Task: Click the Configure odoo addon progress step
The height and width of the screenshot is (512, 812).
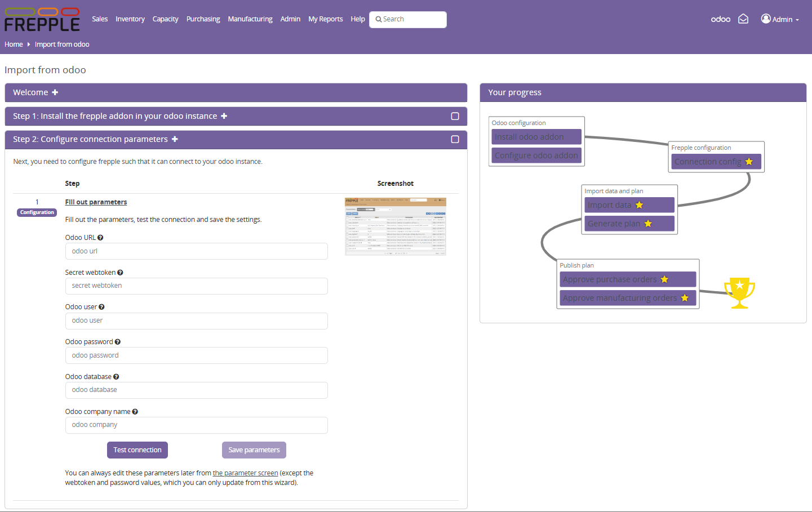Action: tap(538, 155)
